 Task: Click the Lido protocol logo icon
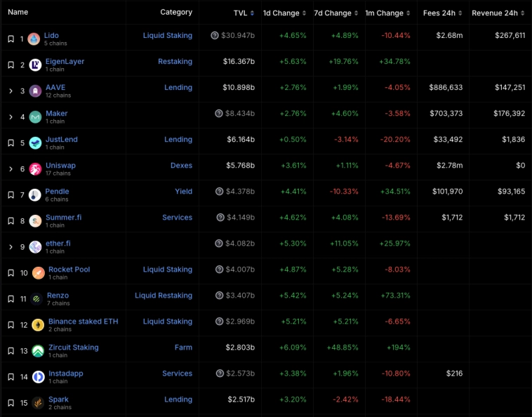pyautogui.click(x=34, y=39)
